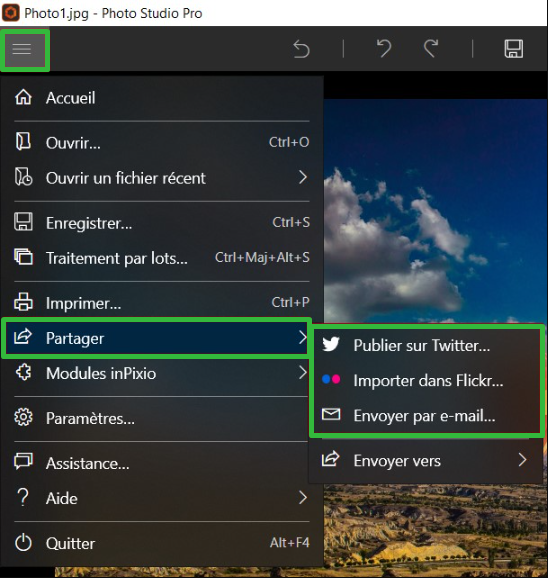Viewport: 548px width, 578px height.
Task: Click the floppy disk save icon in toolbar
Action: 514,49
